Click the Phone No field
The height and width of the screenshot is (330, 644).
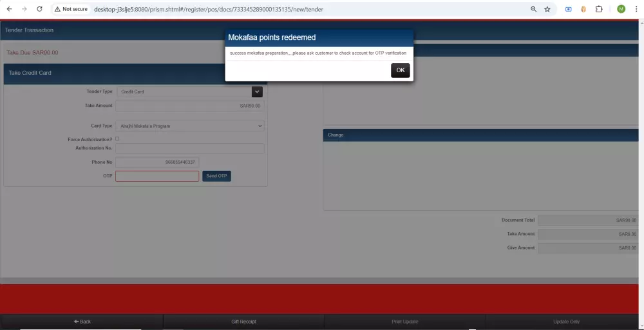click(157, 162)
